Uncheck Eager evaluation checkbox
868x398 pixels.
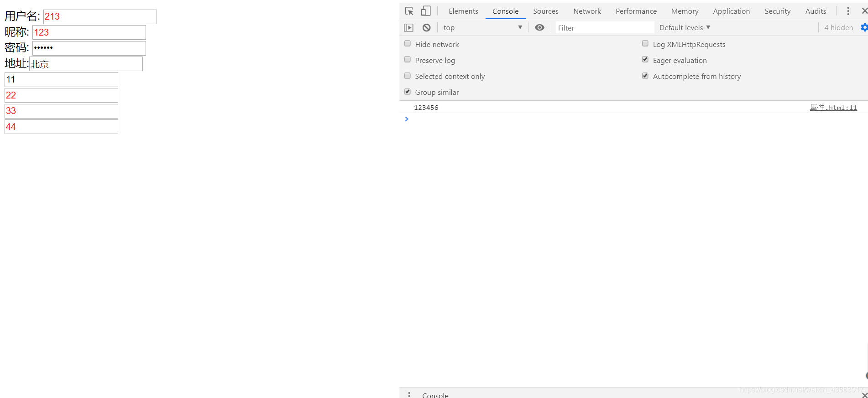point(645,60)
